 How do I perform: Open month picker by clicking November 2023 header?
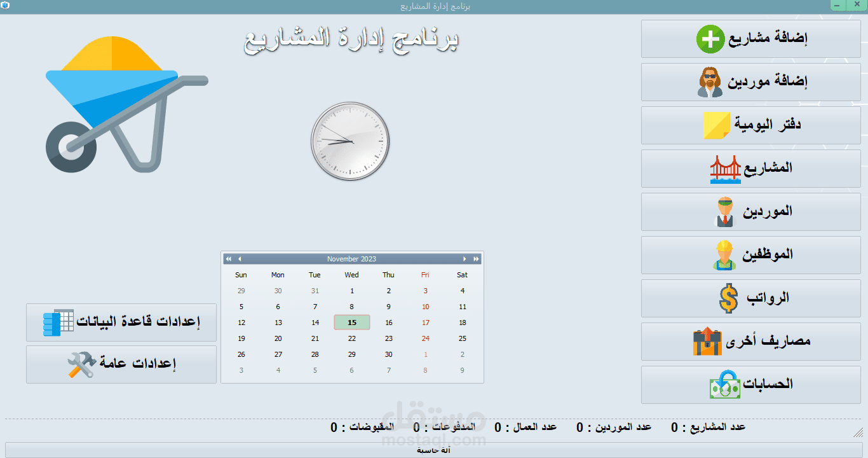(x=351, y=259)
